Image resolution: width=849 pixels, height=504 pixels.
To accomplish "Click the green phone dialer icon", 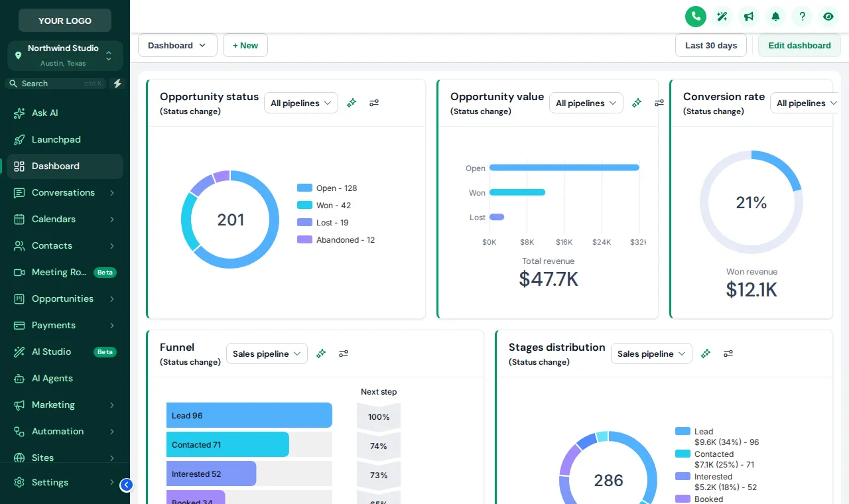I will point(696,17).
